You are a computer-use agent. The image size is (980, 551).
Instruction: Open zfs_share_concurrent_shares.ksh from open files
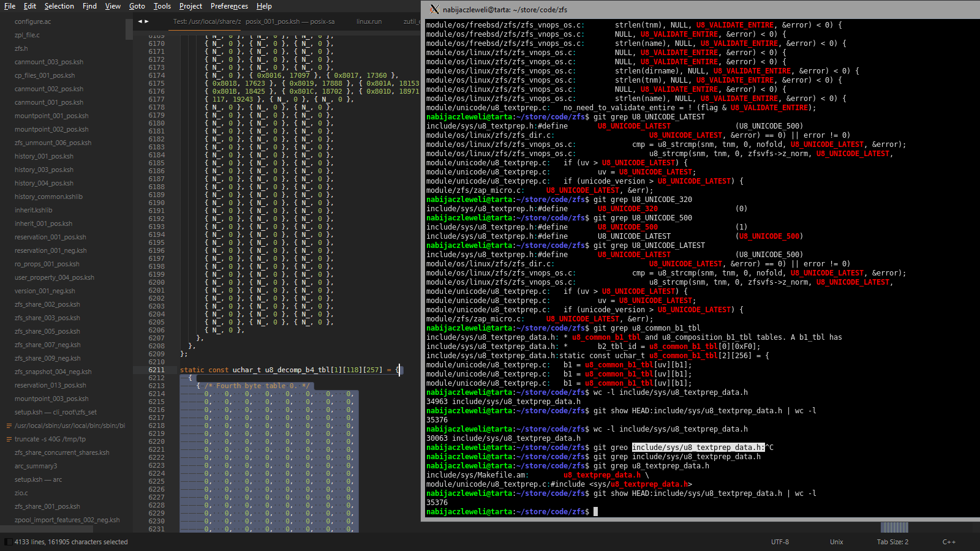point(62,452)
